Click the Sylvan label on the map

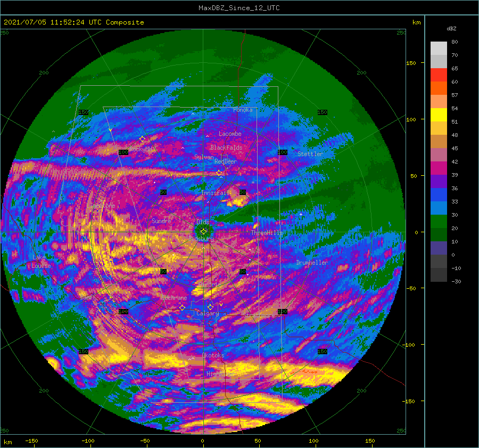tap(204, 157)
